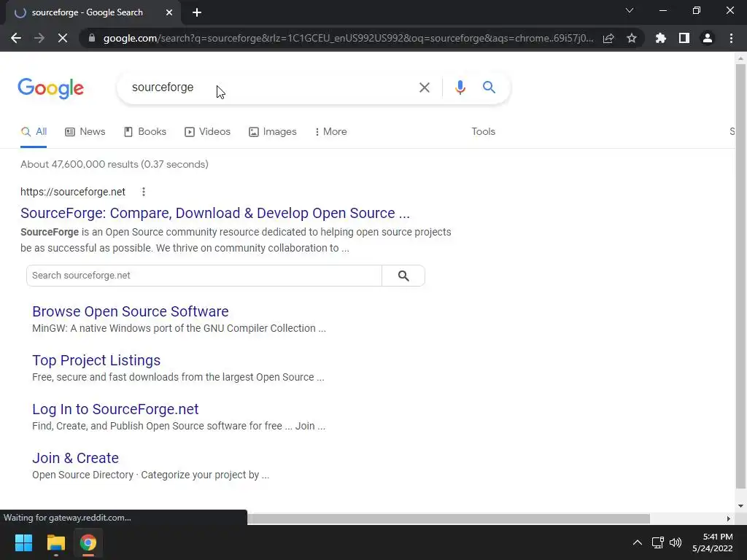This screenshot has width=747, height=560.
Task: Open Top Project Listings link
Action: pyautogui.click(x=96, y=360)
